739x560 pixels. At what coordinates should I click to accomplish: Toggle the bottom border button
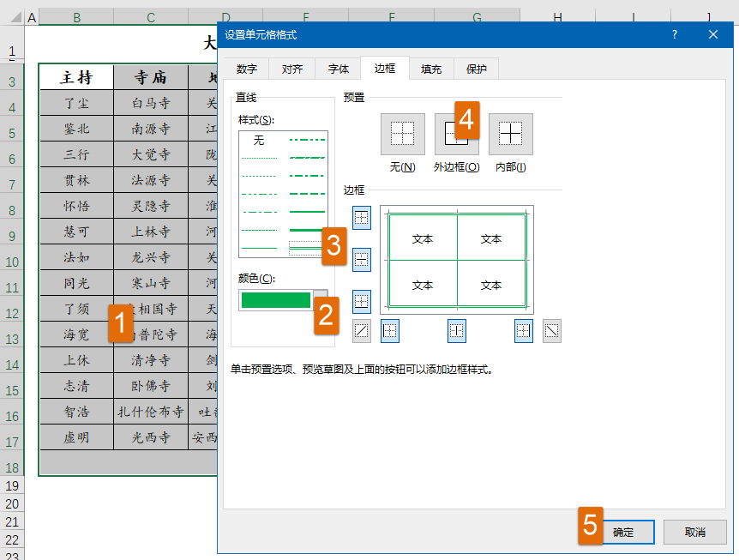tap(362, 301)
